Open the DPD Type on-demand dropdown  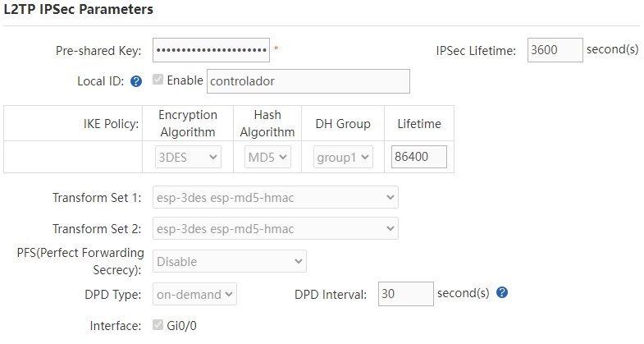pos(194,294)
